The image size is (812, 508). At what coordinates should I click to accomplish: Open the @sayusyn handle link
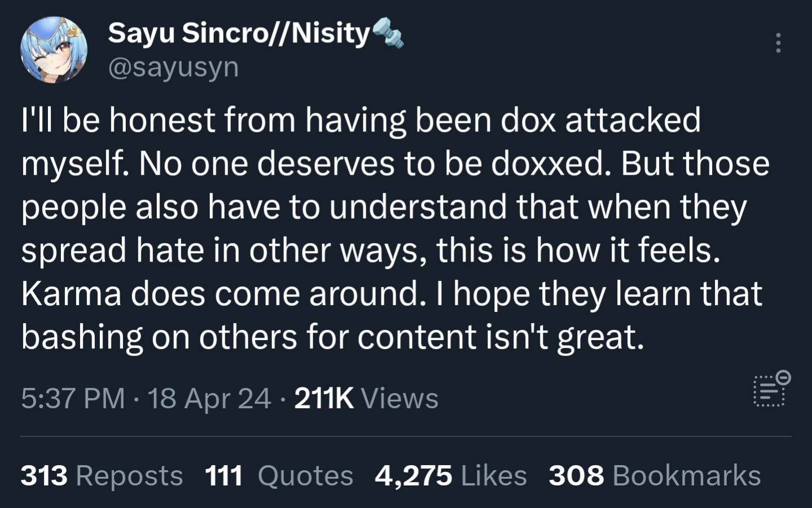[x=173, y=68]
